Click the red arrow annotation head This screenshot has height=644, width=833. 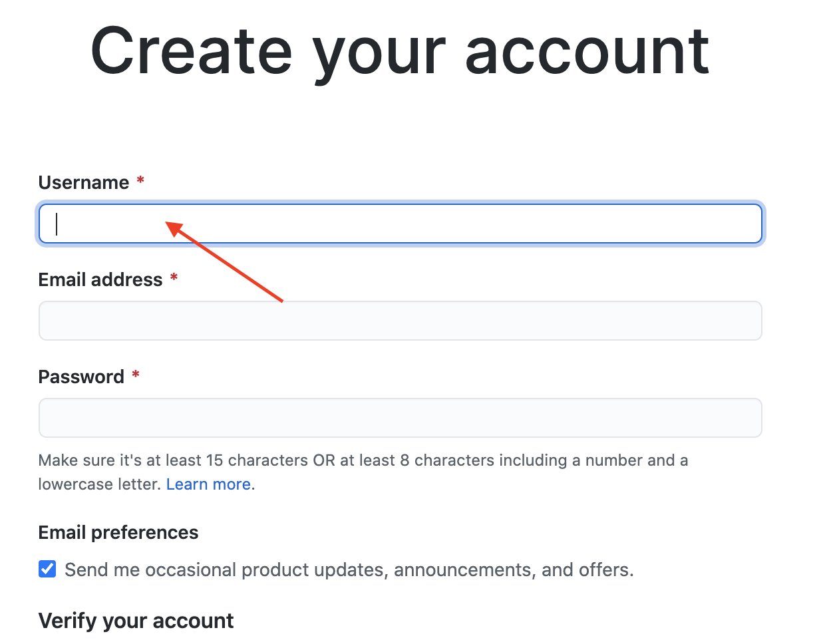[x=174, y=229]
